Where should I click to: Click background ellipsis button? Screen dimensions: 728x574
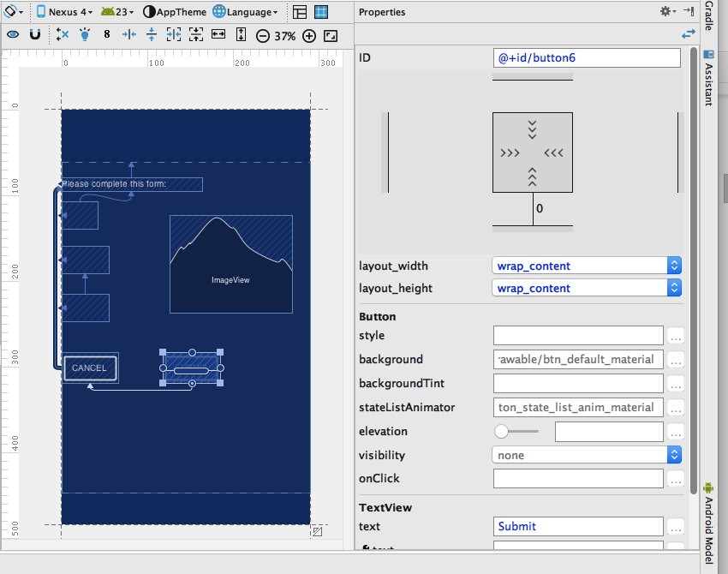[676, 360]
